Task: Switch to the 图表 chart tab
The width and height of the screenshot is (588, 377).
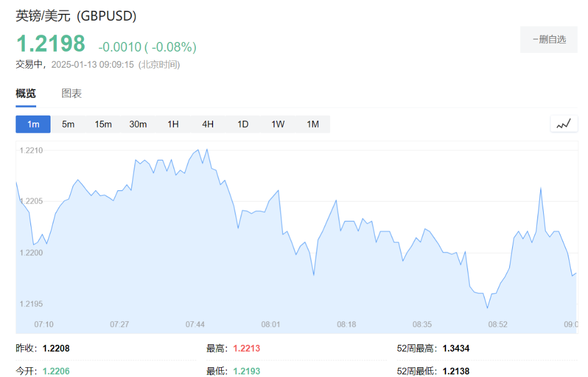Action: click(72, 94)
